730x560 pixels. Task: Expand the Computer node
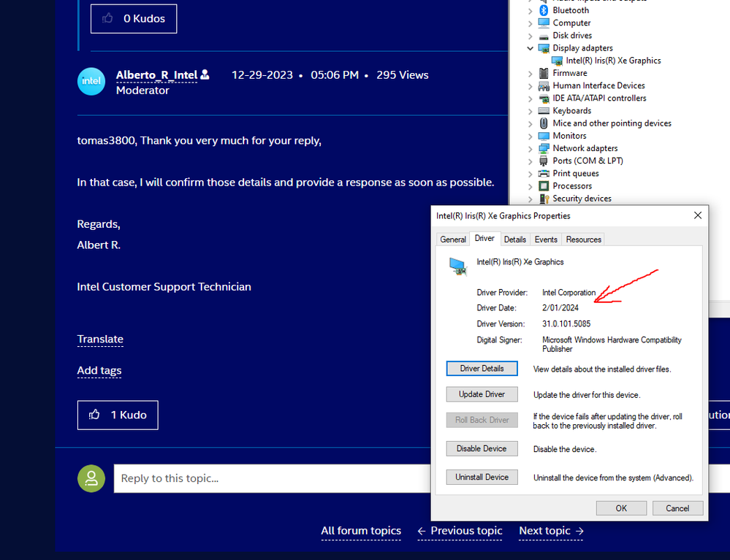point(530,23)
